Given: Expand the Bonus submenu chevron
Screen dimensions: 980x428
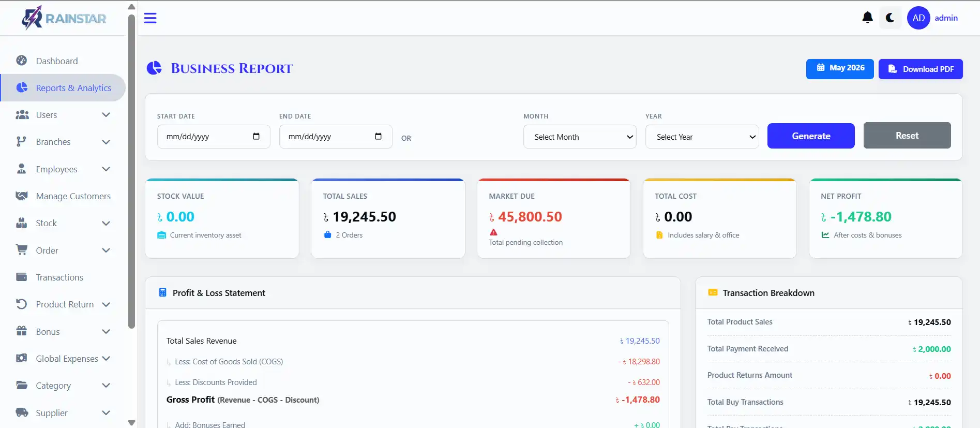Looking at the screenshot, I should (106, 331).
